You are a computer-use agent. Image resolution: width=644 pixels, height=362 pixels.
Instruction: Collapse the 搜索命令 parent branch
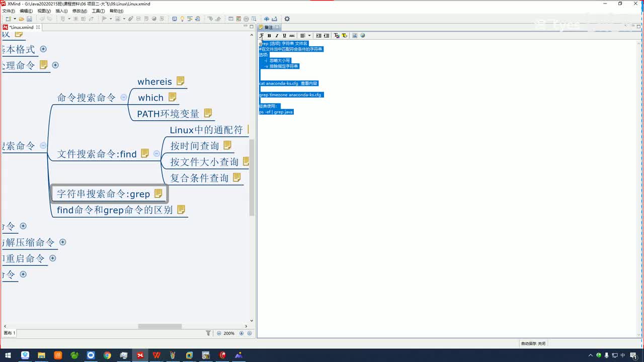tap(43, 146)
